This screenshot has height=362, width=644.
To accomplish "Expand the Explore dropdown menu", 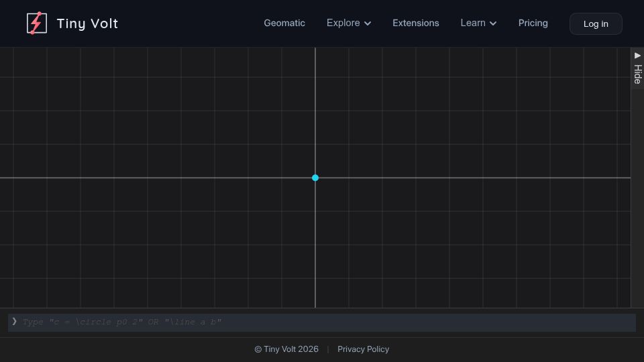I will coord(349,23).
